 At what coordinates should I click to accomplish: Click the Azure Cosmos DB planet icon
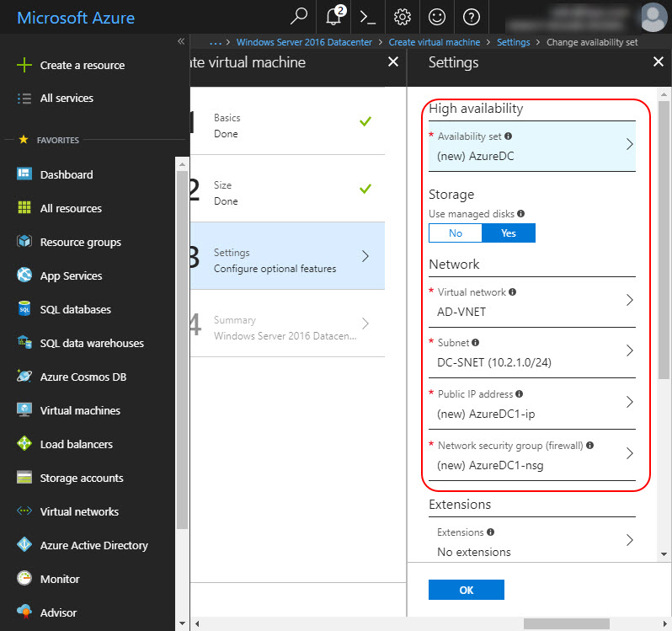pyautogui.click(x=24, y=376)
